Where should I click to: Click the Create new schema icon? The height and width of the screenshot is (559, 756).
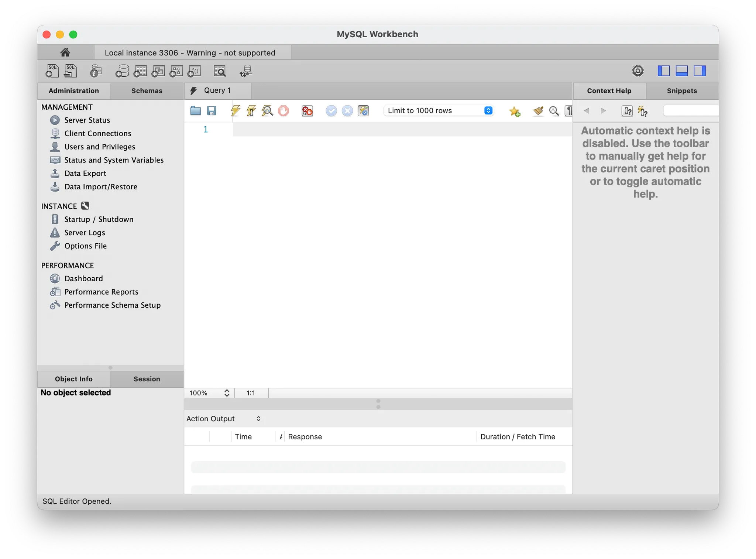point(122,71)
